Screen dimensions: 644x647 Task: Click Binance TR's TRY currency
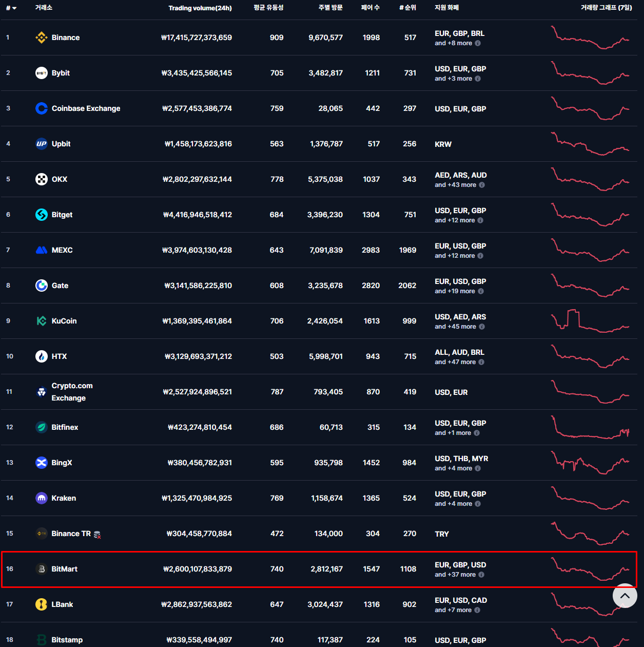442,534
